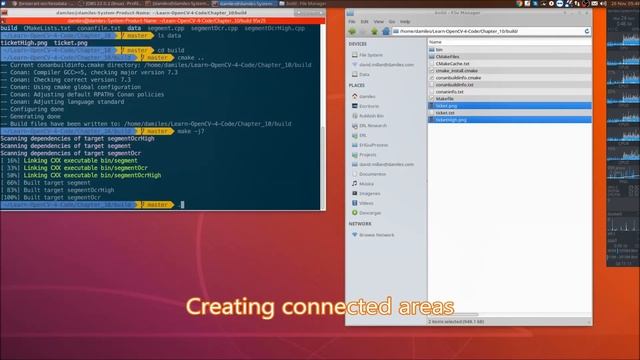Select conanbuildinfo.cmake file
This screenshot has height=360, width=640.
click(509, 78)
